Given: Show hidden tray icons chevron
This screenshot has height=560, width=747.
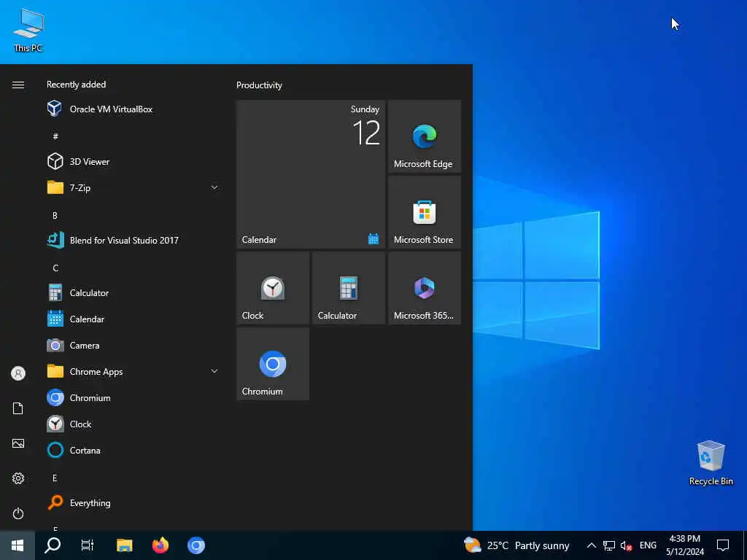Looking at the screenshot, I should click(591, 545).
